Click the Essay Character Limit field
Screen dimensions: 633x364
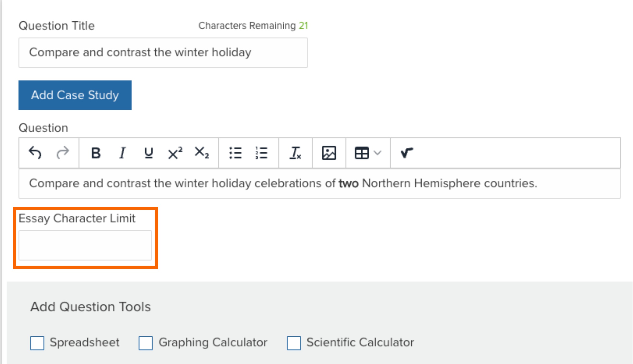click(85, 245)
